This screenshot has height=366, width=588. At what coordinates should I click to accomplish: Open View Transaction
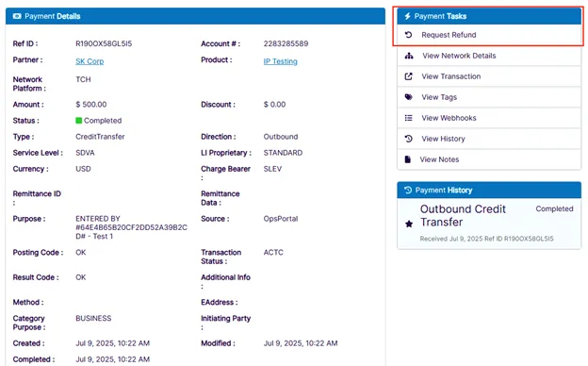coord(489,76)
